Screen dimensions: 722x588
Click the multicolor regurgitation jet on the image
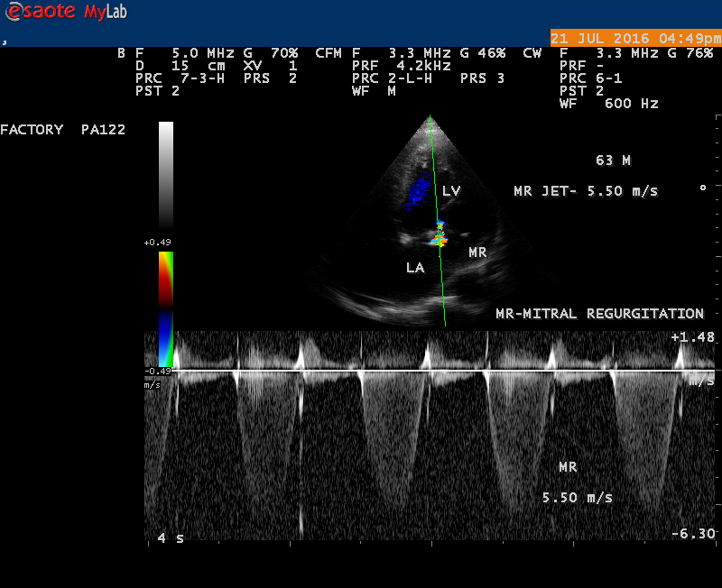440,238
